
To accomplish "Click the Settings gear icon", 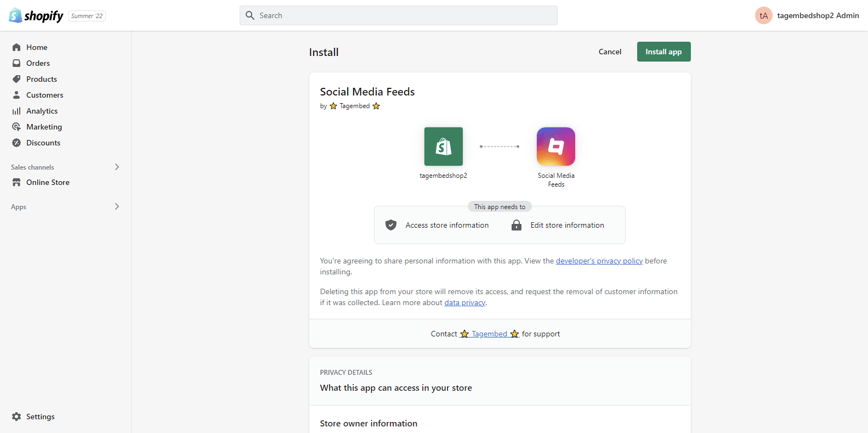I will [x=16, y=417].
